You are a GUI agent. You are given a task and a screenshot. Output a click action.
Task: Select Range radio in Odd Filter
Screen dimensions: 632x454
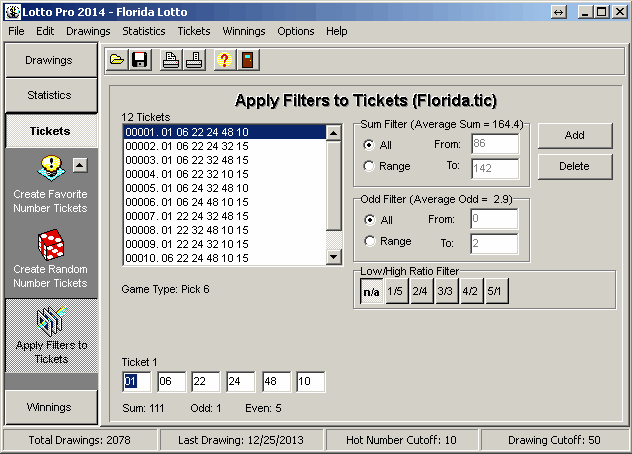click(369, 241)
